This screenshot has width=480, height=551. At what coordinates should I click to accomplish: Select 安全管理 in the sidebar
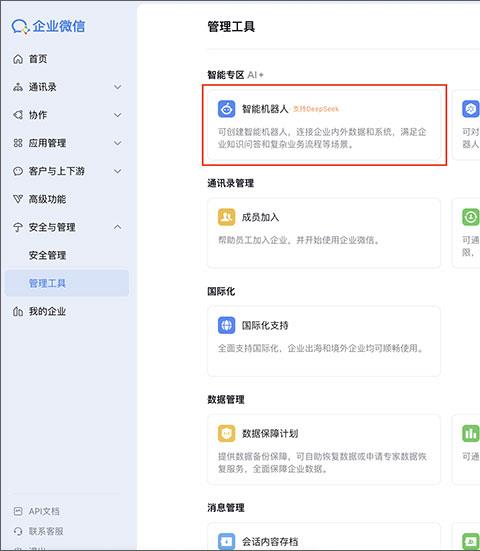pos(47,255)
